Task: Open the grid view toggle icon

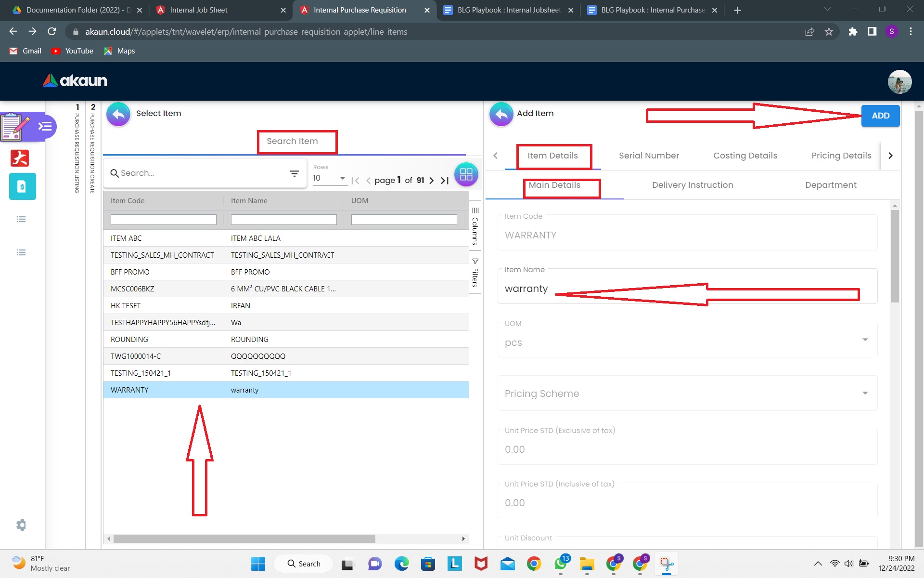Action: click(x=465, y=174)
